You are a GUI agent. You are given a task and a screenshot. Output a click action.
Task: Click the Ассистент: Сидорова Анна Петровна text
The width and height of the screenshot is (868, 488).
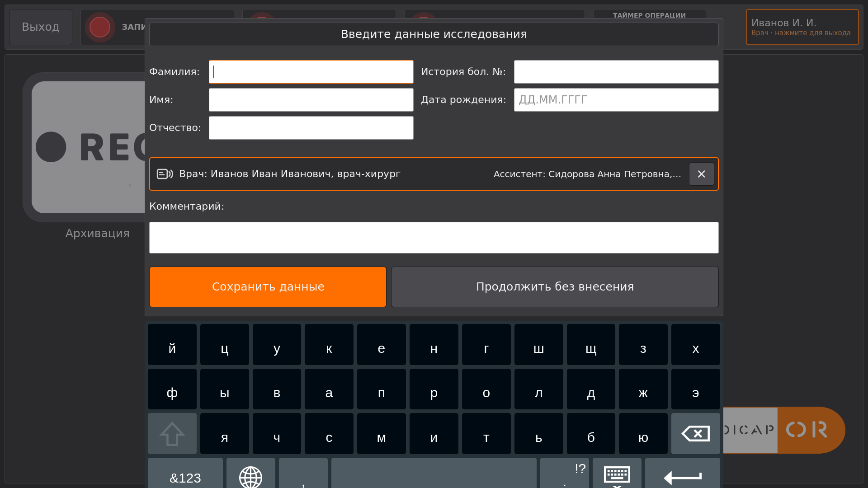582,174
